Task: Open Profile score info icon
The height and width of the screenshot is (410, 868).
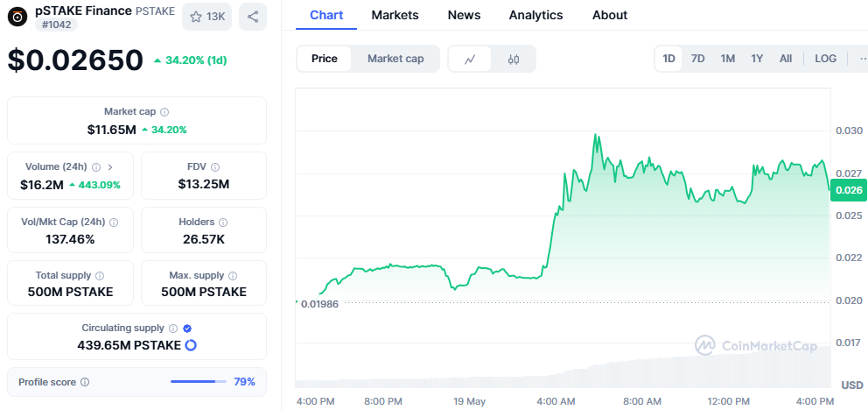Action: [x=85, y=382]
